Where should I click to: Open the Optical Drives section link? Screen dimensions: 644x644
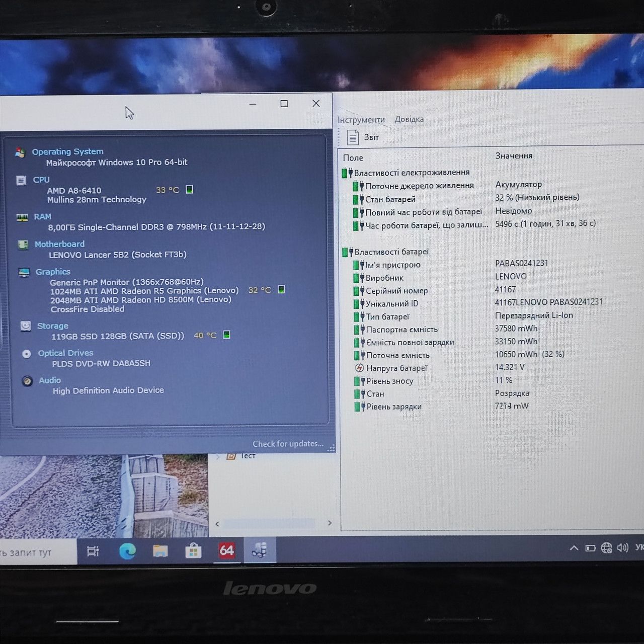(65, 353)
